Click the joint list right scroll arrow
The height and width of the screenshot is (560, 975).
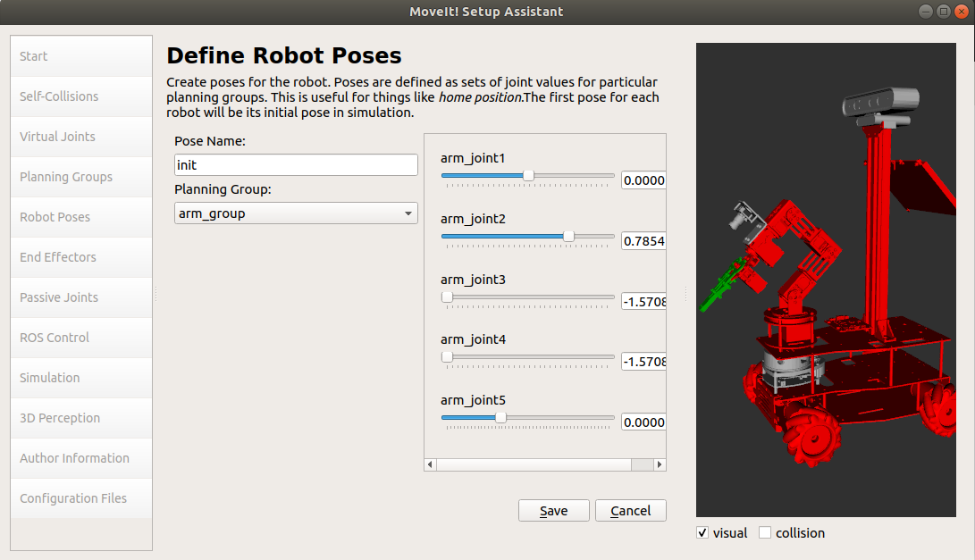660,464
